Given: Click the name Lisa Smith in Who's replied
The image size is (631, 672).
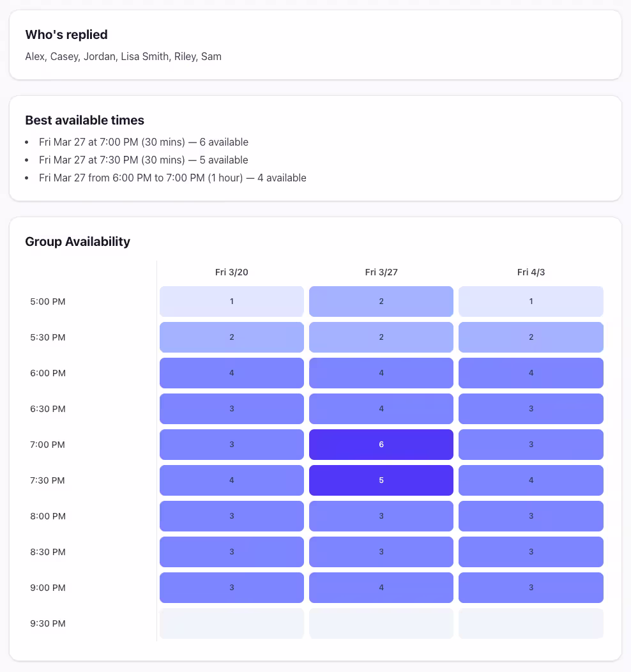Looking at the screenshot, I should click(146, 56).
